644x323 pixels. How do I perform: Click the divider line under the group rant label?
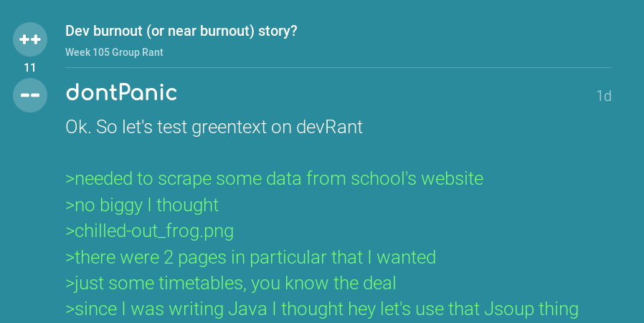[338, 67]
